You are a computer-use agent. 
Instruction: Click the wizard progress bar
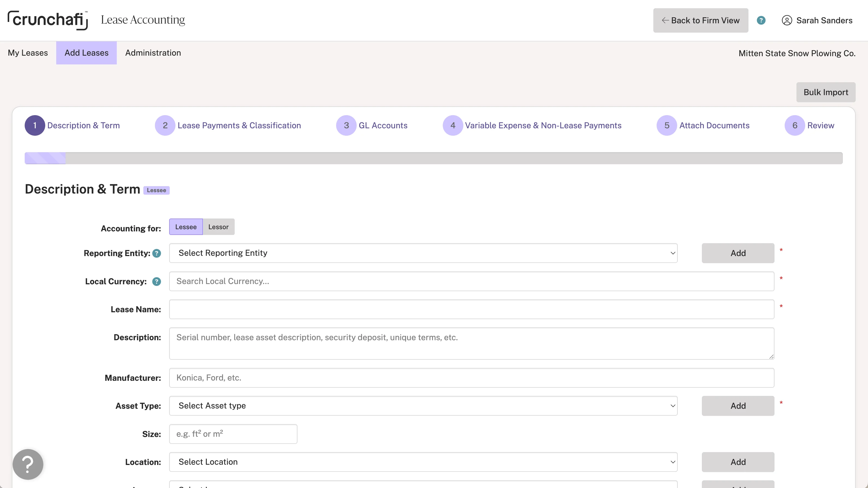point(433,158)
